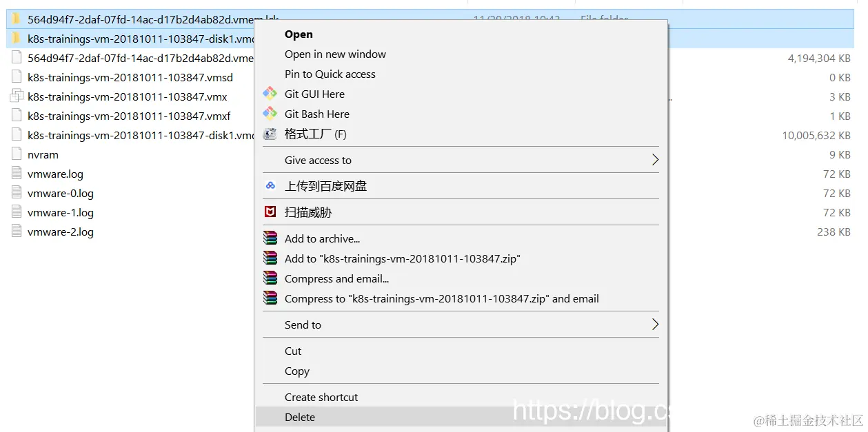Click the 9 KB size cell
This screenshot has width=868, height=432.
[840, 155]
